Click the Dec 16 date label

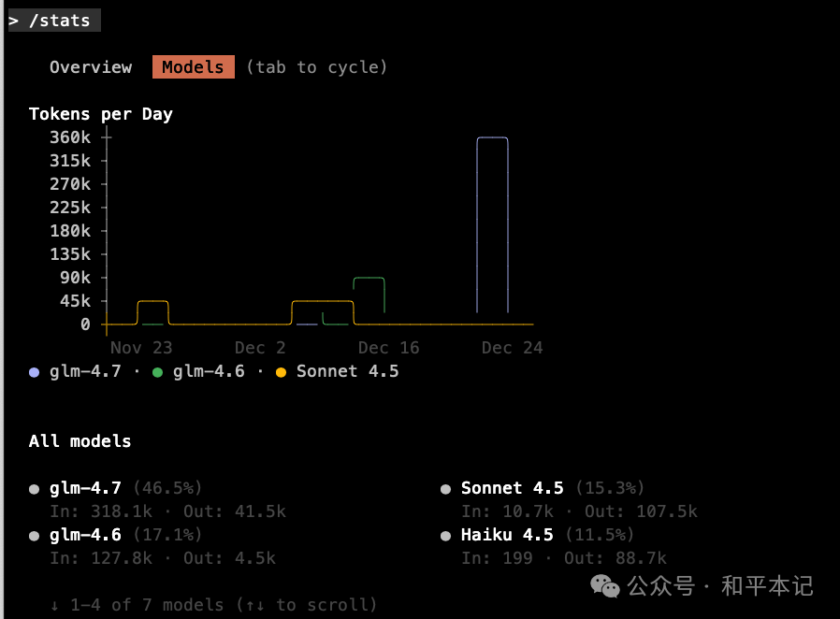click(x=389, y=348)
